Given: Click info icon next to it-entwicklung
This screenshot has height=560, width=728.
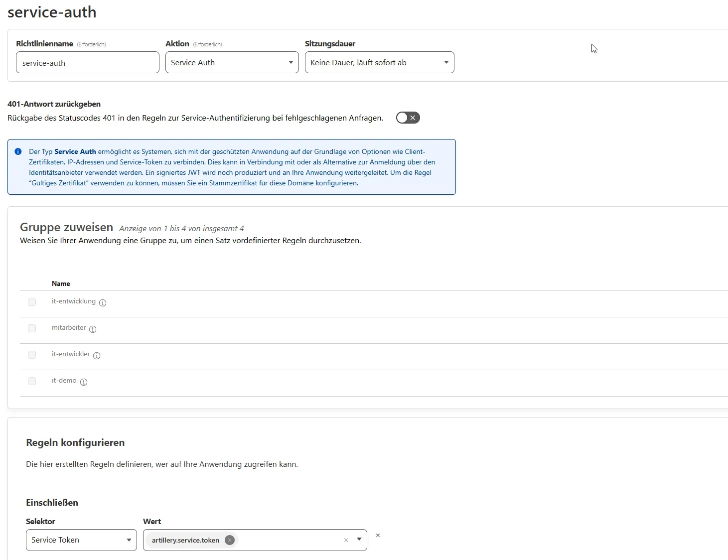Looking at the screenshot, I should [x=103, y=303].
